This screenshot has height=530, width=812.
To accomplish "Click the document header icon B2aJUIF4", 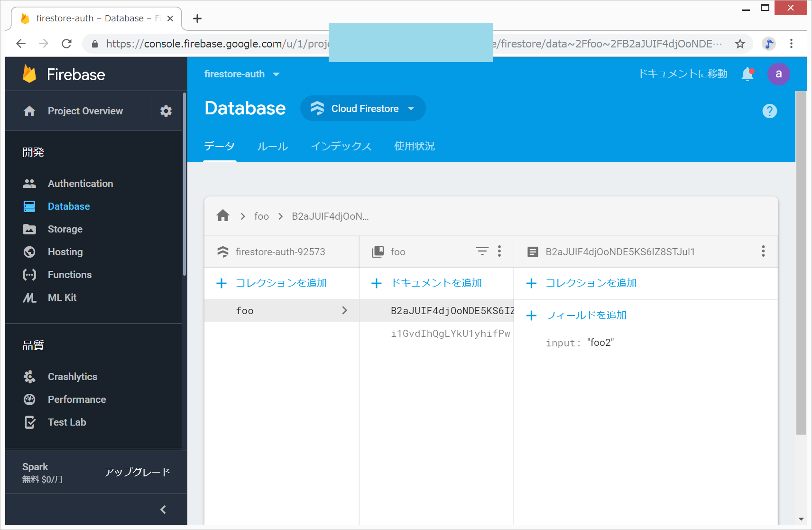I will coord(533,252).
